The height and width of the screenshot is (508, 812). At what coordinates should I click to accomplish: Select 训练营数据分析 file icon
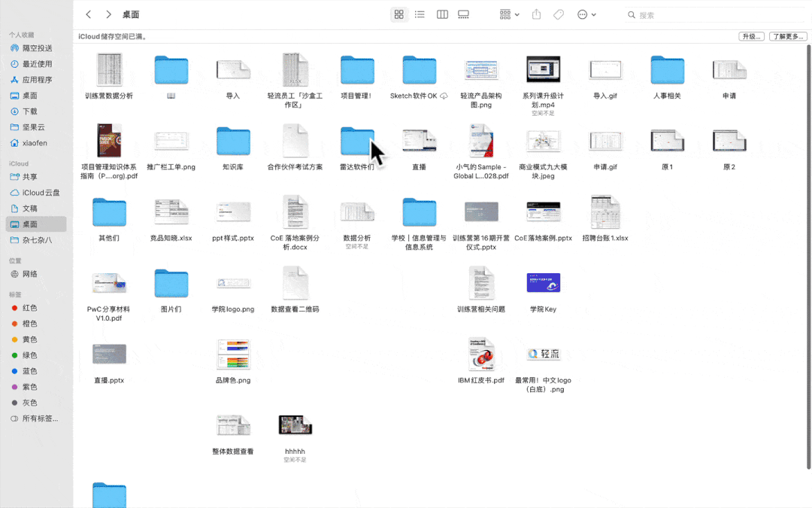pos(109,69)
